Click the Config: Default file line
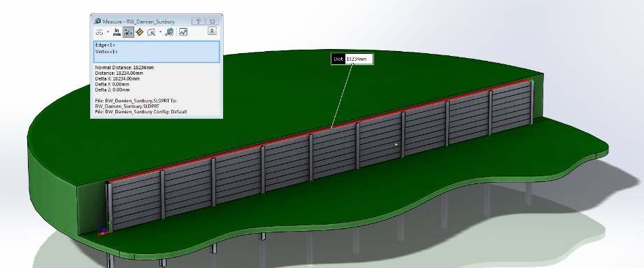This screenshot has height=268, width=644. pos(141,112)
